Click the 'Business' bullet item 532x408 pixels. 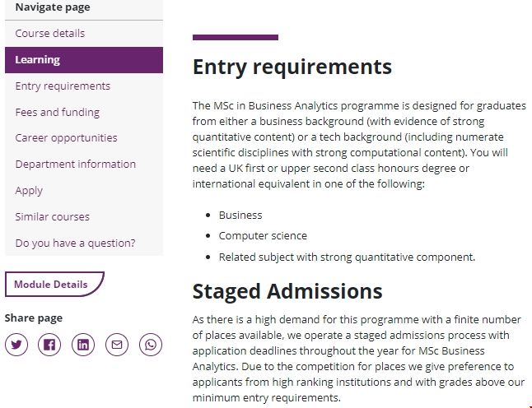pos(240,216)
